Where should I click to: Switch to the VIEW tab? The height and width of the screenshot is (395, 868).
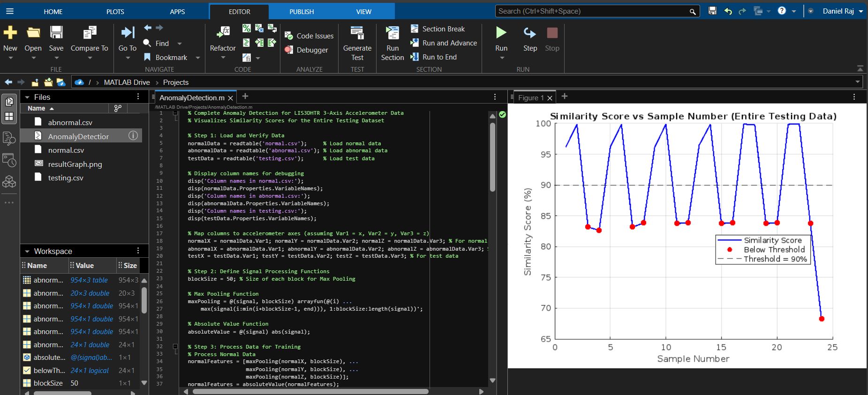coord(364,12)
